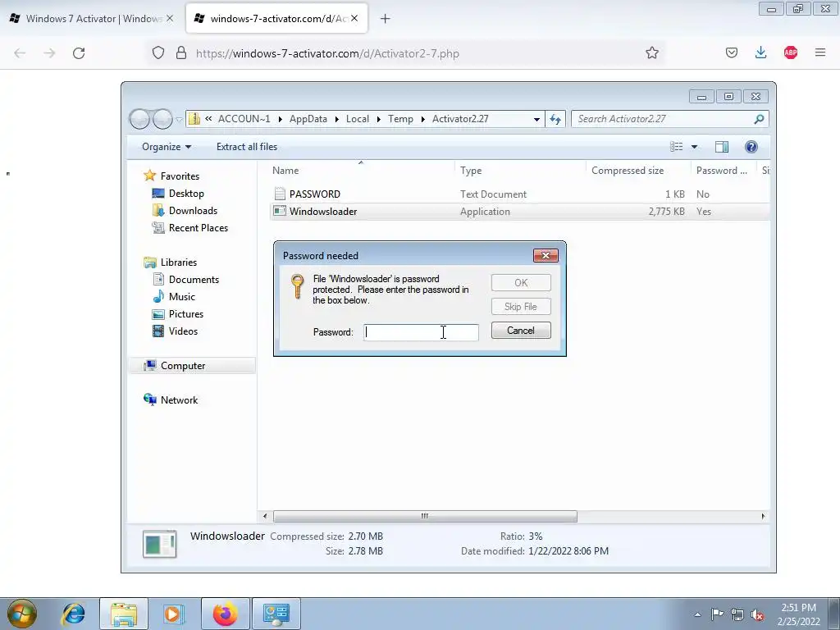Refresh the Explorer folder view
This screenshot has width=840, height=630.
pos(555,119)
